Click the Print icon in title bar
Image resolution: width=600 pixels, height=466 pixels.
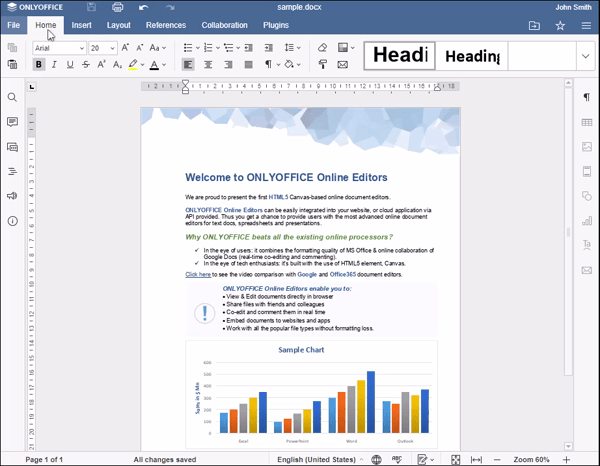(x=117, y=7)
